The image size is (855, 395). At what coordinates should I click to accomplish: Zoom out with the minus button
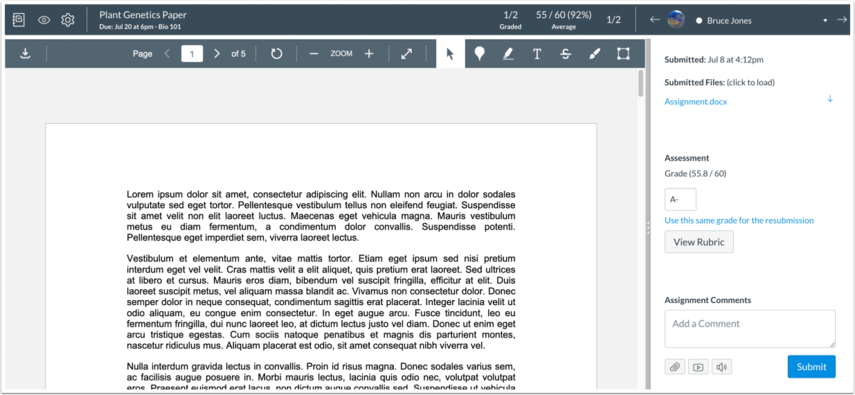(x=314, y=53)
